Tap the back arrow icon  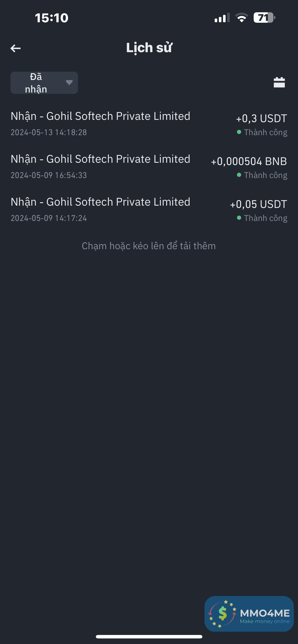click(16, 48)
